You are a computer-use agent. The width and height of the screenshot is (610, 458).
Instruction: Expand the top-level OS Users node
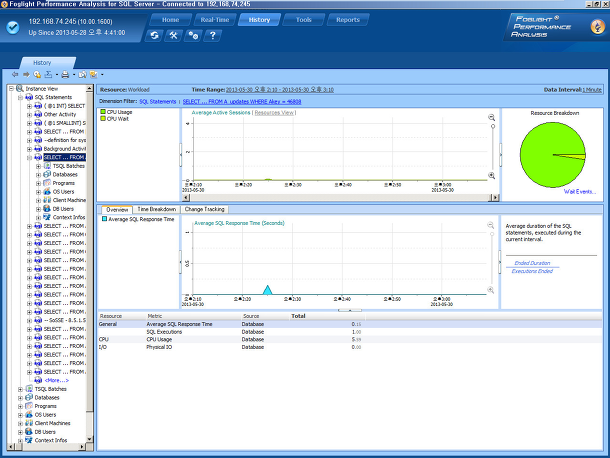(x=20, y=415)
